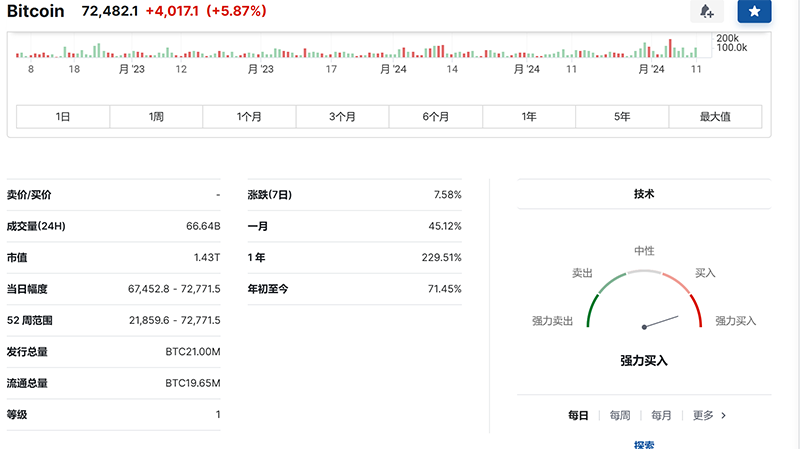Select the 1周 time range
The image size is (800, 449).
click(156, 117)
